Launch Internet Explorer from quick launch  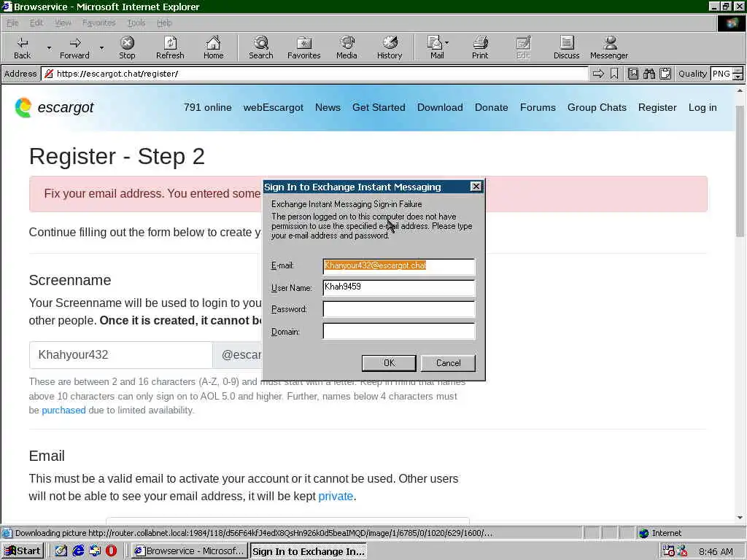click(78, 551)
